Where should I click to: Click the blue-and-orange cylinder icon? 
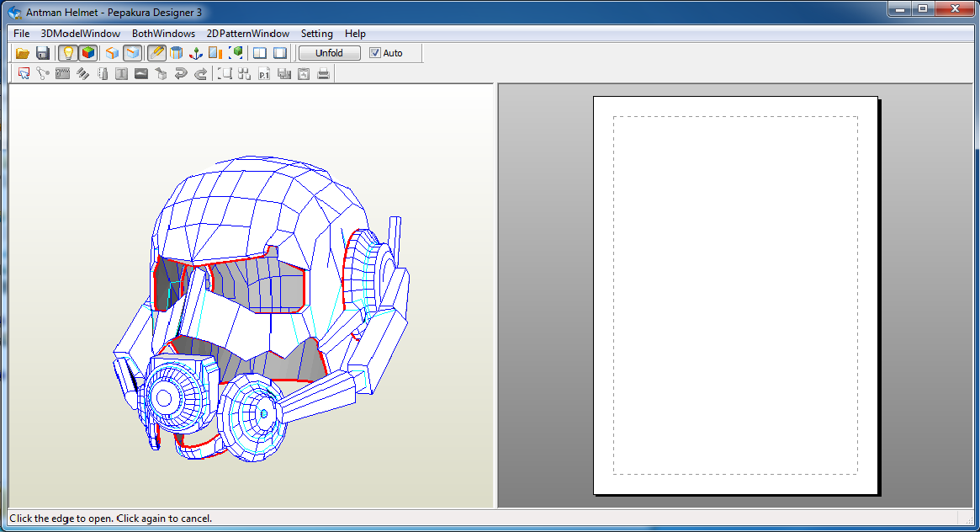coord(177,53)
